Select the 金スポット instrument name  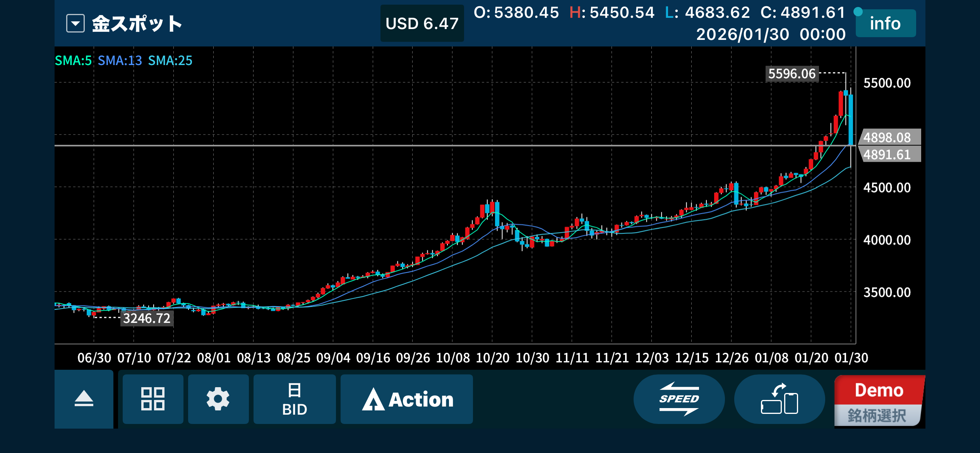pos(137,24)
